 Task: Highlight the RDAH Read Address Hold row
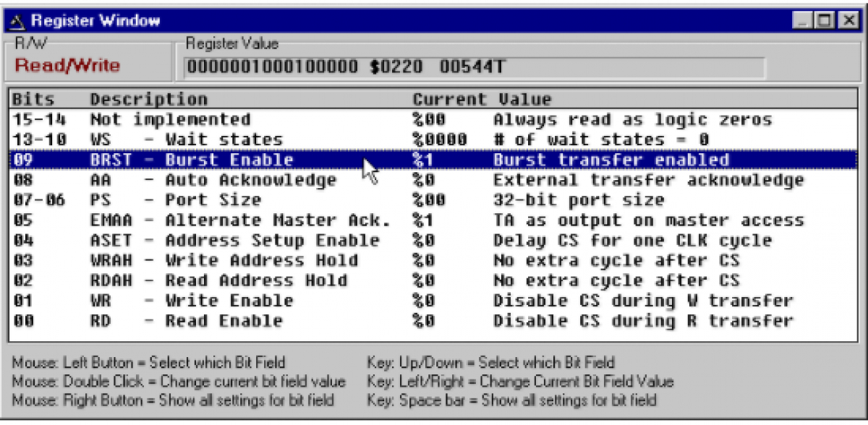click(218, 280)
